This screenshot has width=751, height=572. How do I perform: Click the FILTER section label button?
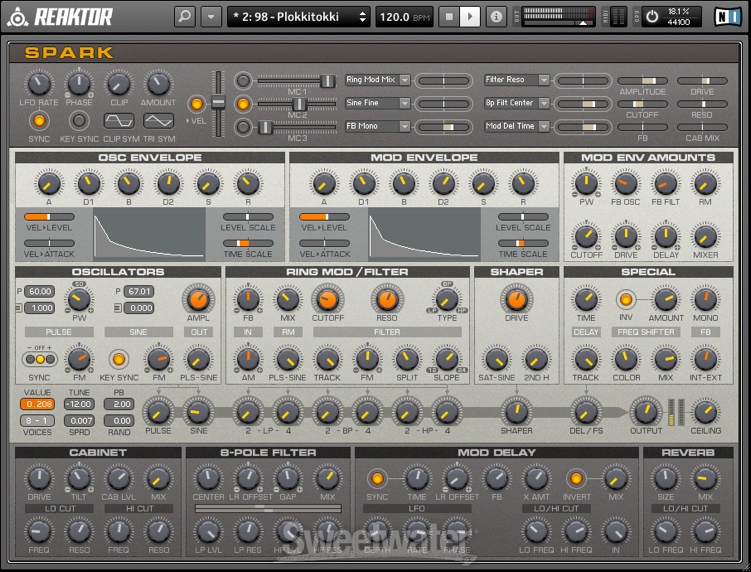[x=387, y=332]
